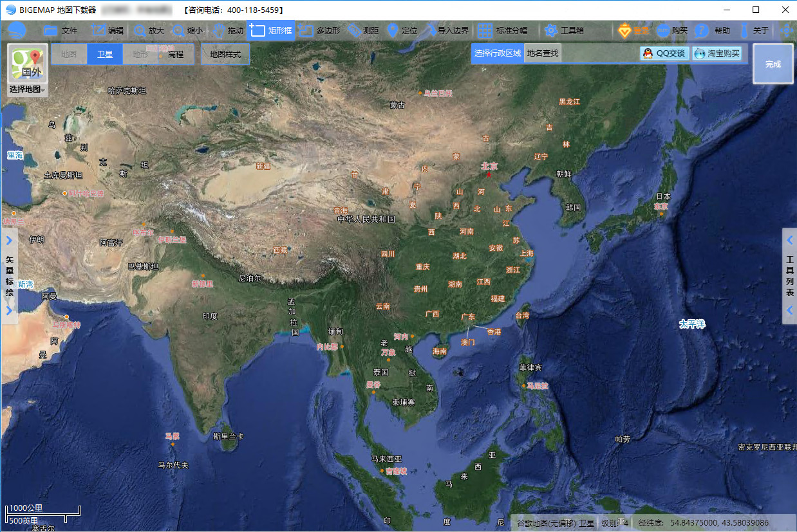The width and height of the screenshot is (797, 532).
Task: Switch to the 卫星 satellite layer tab
Action: (x=104, y=55)
